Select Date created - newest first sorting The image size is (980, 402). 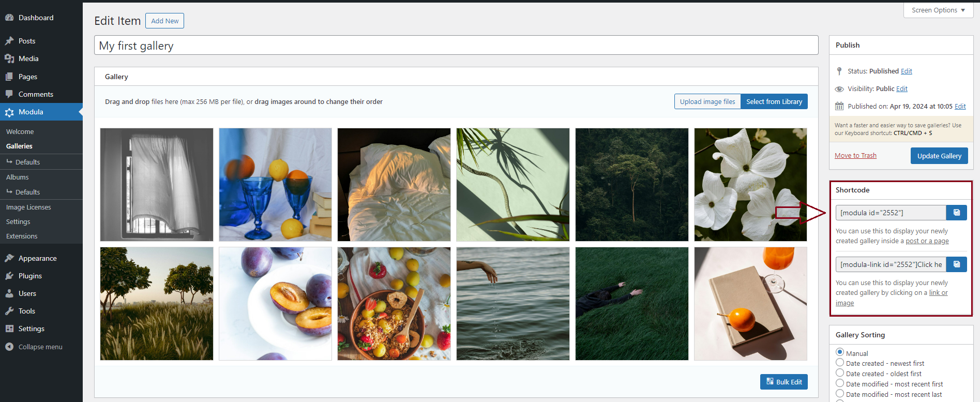(840, 363)
